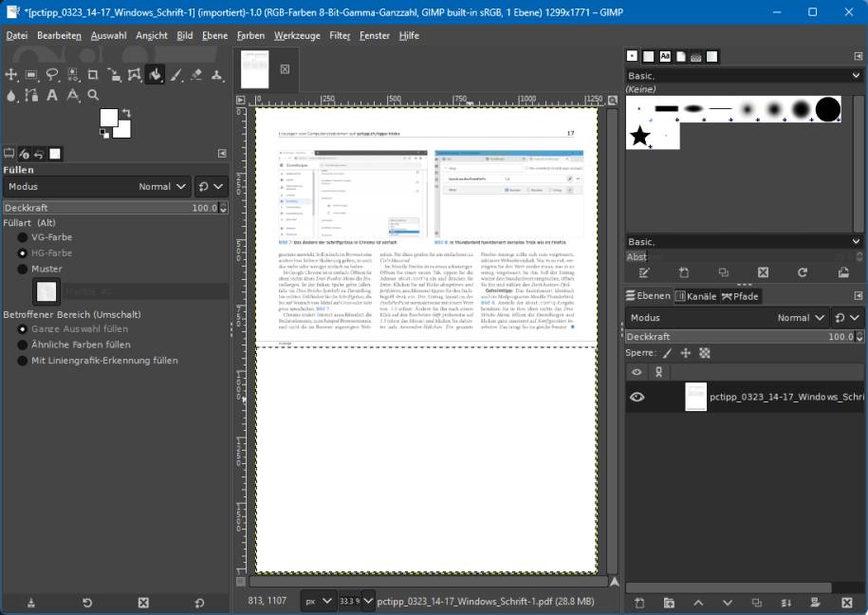Hide the pctipp layer with its eye toggle

pyautogui.click(x=636, y=397)
